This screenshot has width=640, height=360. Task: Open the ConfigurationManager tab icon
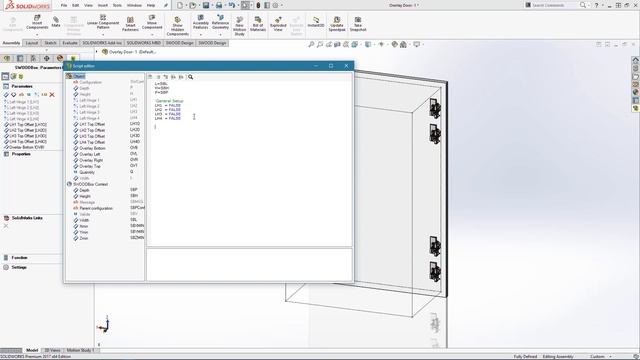tap(33, 58)
